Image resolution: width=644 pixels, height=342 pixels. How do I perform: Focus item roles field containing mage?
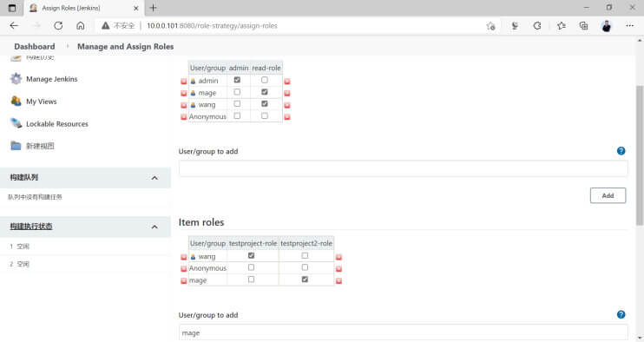(x=403, y=332)
